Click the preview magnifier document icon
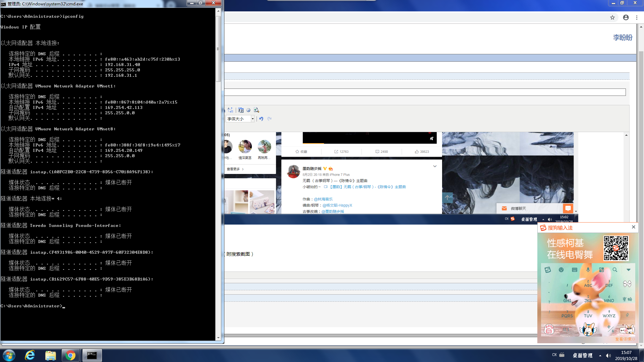 (x=256, y=110)
